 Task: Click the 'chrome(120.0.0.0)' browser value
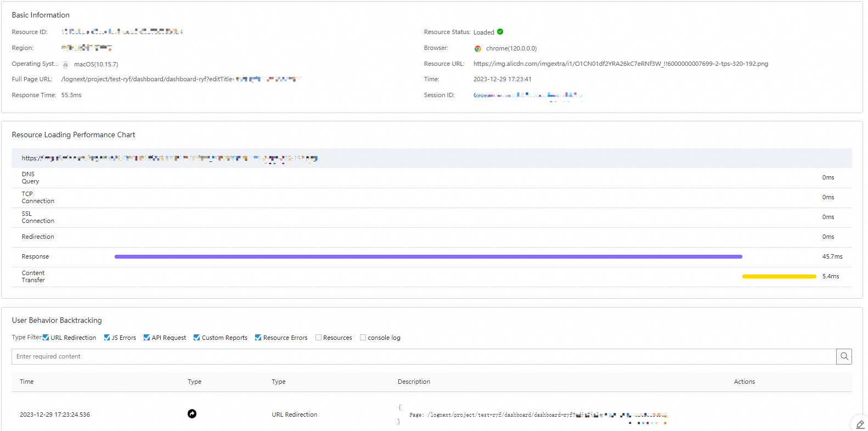pyautogui.click(x=511, y=48)
